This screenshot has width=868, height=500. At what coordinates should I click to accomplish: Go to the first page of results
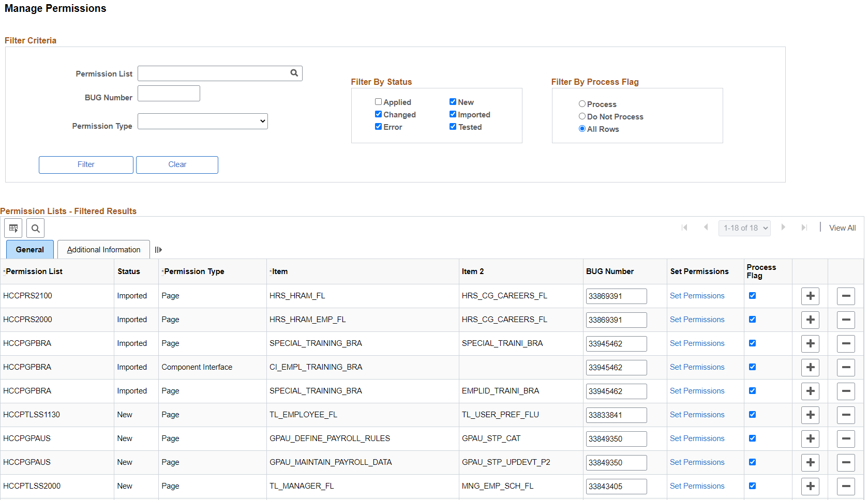click(x=684, y=228)
